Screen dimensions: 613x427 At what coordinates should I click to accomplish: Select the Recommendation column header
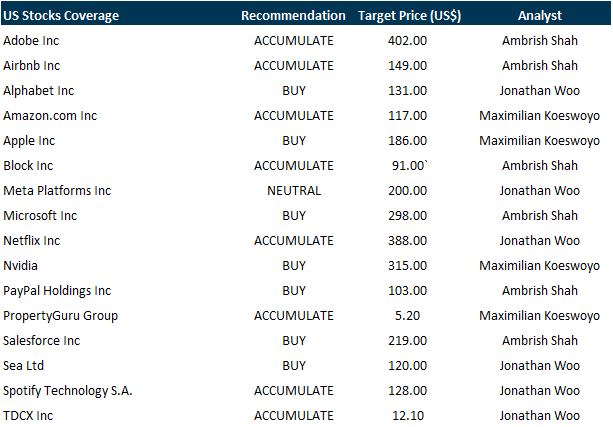(x=293, y=16)
